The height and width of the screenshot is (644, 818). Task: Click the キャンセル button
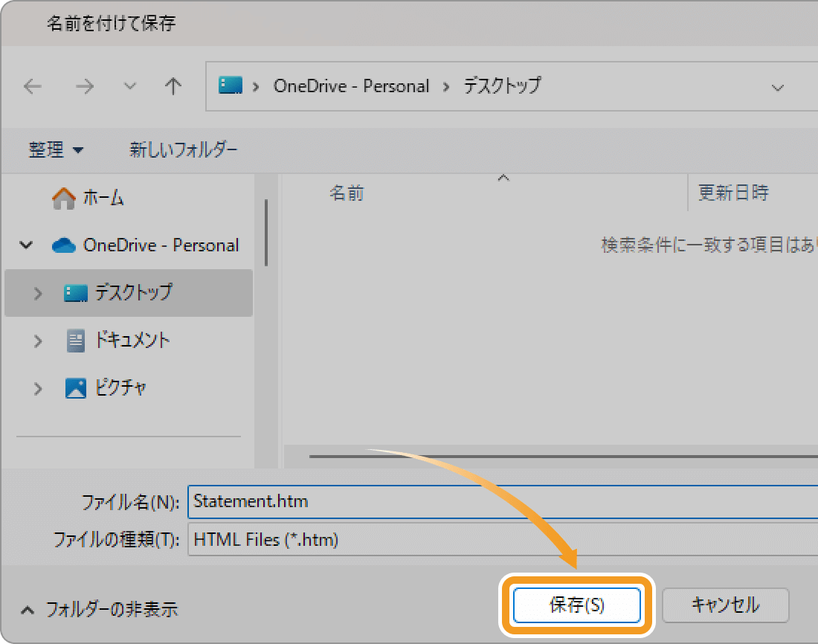(726, 605)
